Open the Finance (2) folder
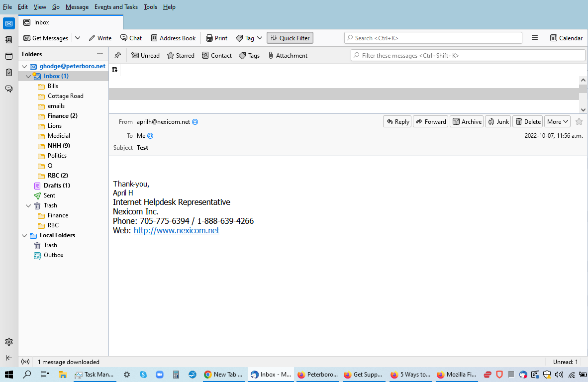Image resolution: width=588 pixels, height=382 pixels. [x=63, y=116]
